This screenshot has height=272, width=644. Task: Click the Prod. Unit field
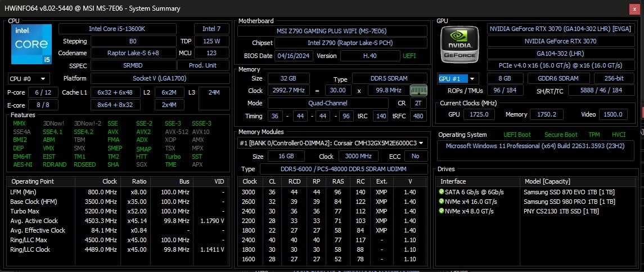point(203,65)
